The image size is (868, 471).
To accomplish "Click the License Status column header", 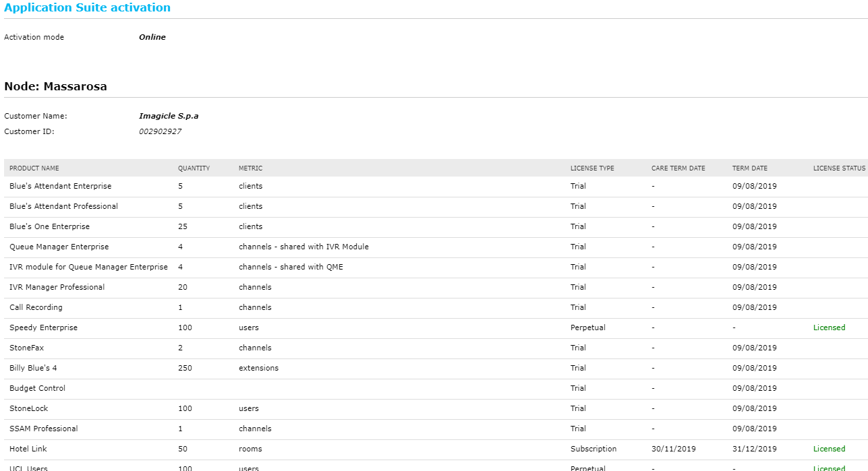I will (x=838, y=168).
